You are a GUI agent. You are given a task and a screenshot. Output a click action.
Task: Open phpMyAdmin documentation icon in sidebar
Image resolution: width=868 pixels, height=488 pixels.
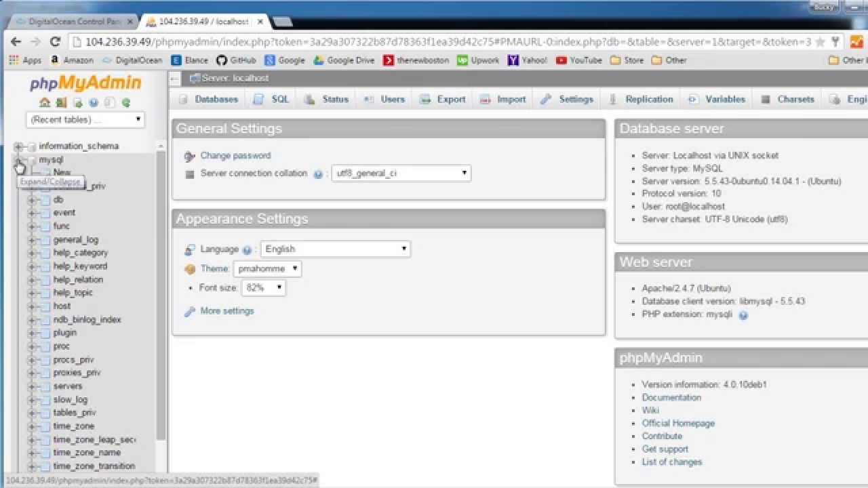coord(94,103)
